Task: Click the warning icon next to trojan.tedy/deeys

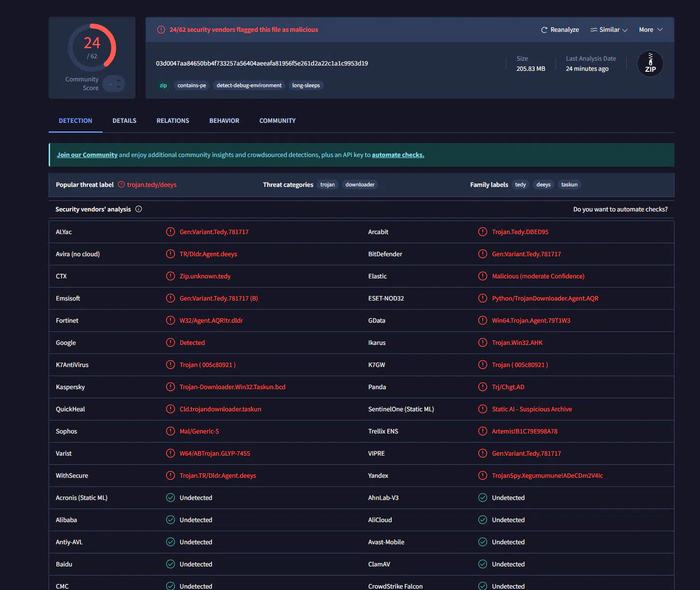Action: pyautogui.click(x=121, y=184)
